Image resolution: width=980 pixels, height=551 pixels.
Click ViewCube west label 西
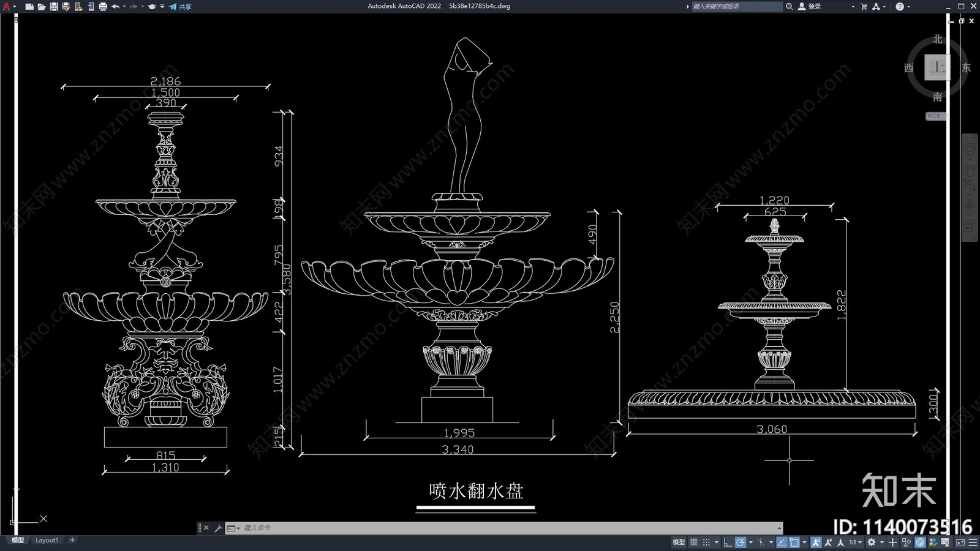click(x=909, y=67)
